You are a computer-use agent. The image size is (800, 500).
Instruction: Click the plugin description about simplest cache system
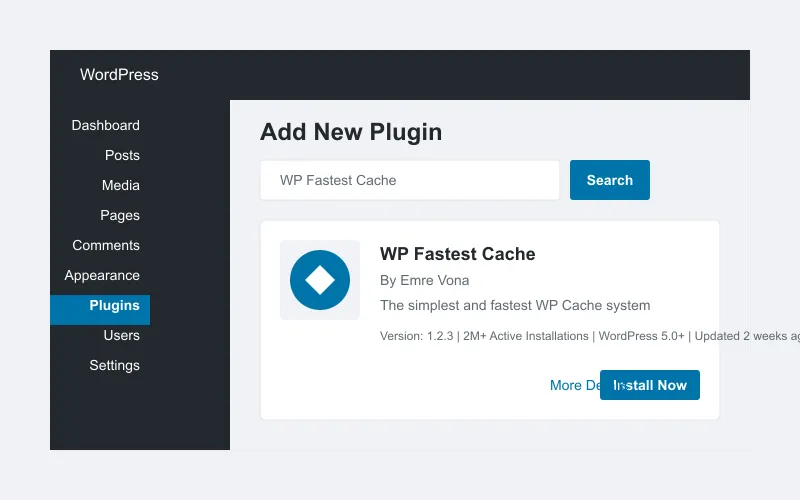pos(515,306)
